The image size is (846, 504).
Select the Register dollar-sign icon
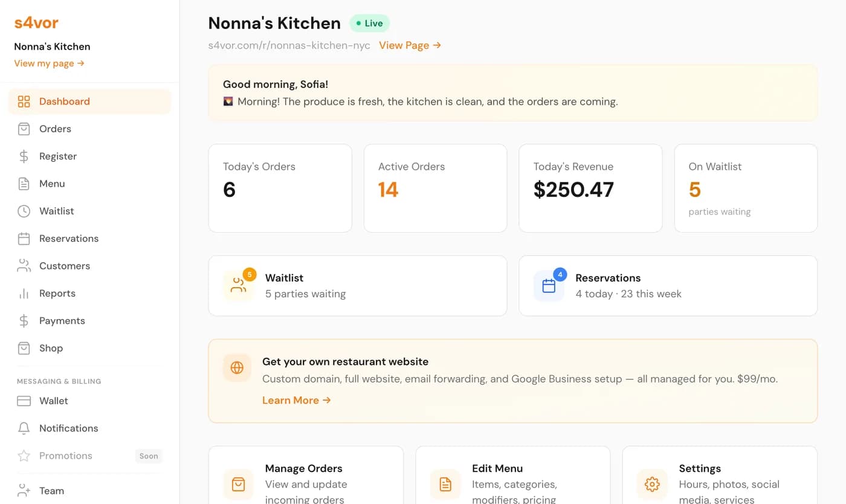[24, 156]
